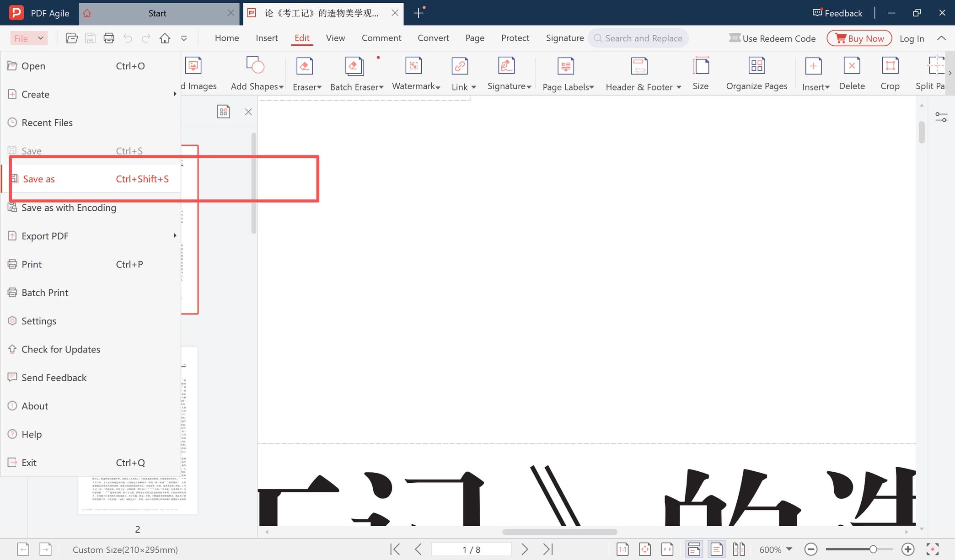This screenshot has height=560, width=955.
Task: Click Log In
Action: (x=912, y=38)
